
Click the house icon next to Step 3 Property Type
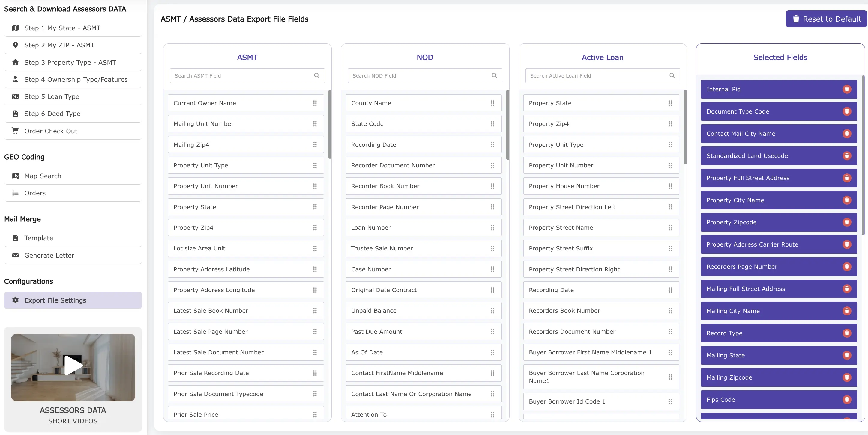point(15,62)
